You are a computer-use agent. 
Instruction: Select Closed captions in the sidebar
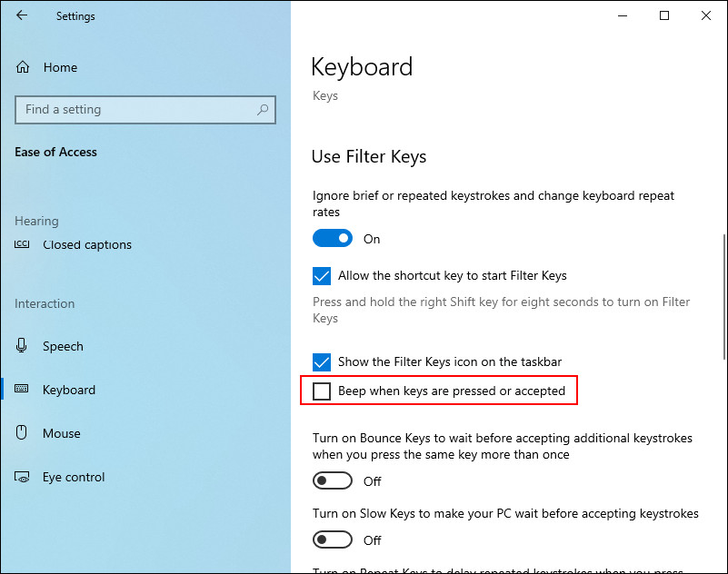[87, 244]
